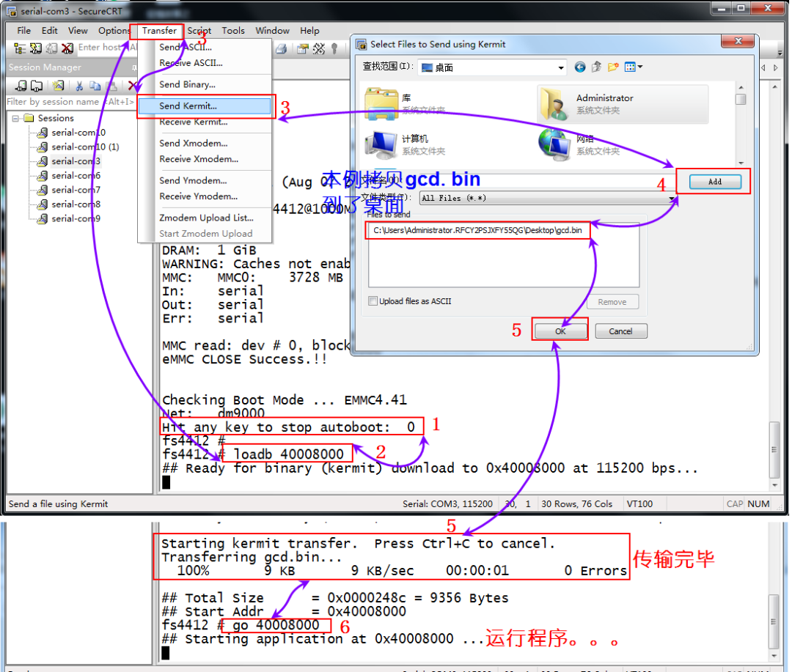Image resolution: width=792 pixels, height=672 pixels.
Task: Click Connect in Tab icon in Session Manager
Action: click(x=37, y=86)
